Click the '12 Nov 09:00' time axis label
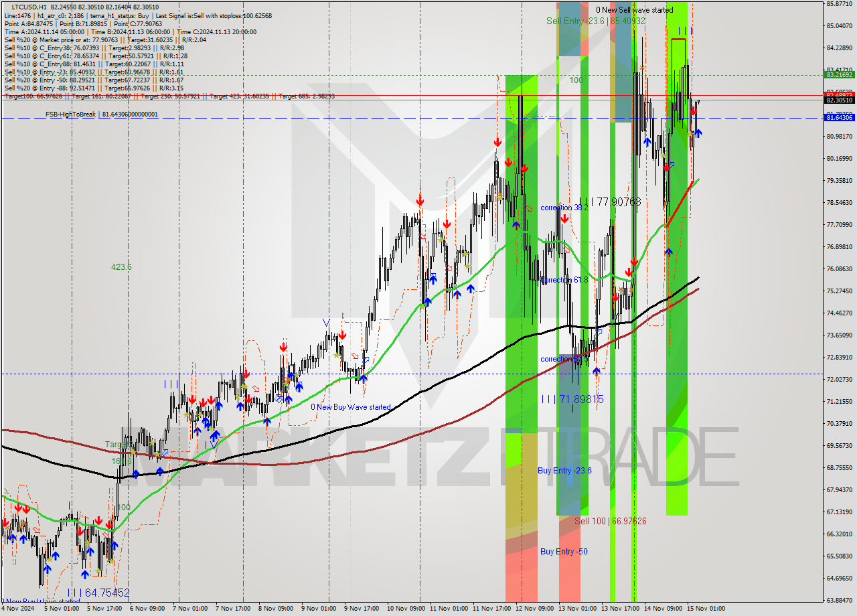This screenshot has width=857, height=616. (536, 609)
